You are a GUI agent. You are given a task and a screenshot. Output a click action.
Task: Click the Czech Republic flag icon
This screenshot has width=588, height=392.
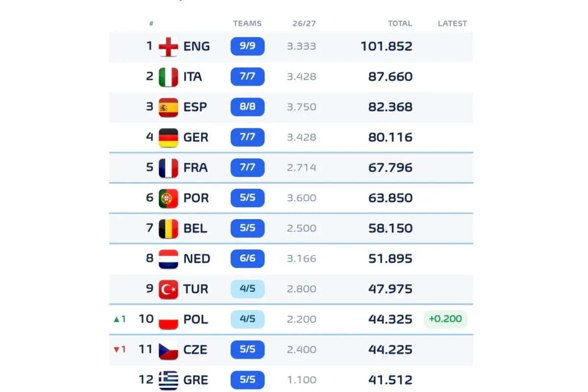[x=169, y=350]
